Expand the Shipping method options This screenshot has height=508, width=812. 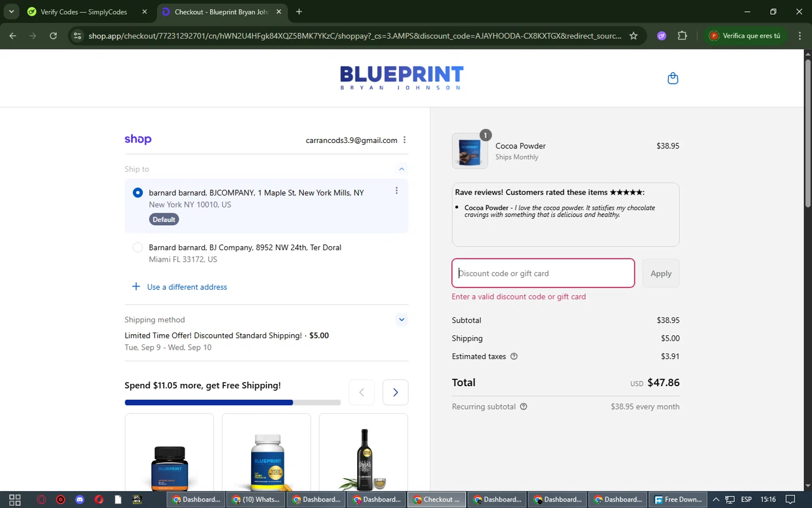tap(401, 320)
